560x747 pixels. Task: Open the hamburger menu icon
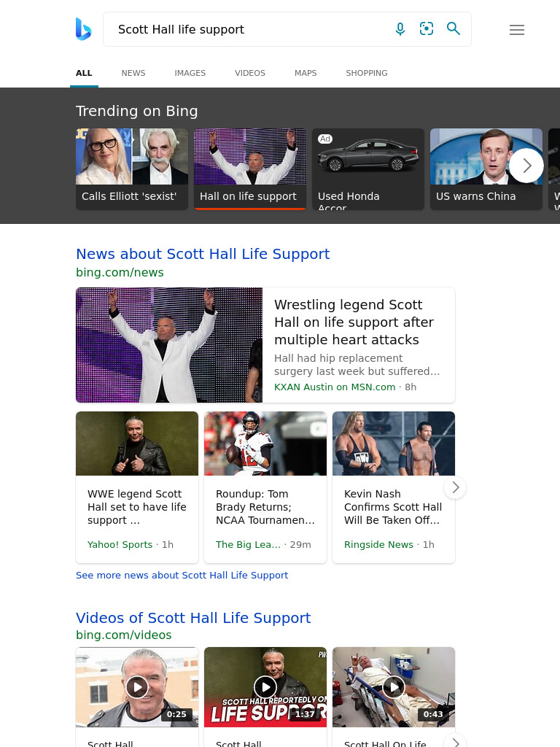[x=517, y=30]
